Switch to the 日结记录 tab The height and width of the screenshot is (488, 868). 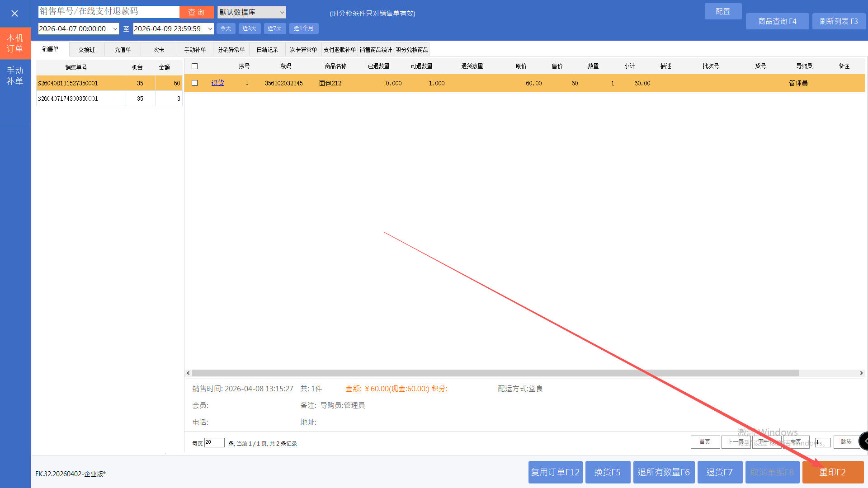(x=267, y=50)
